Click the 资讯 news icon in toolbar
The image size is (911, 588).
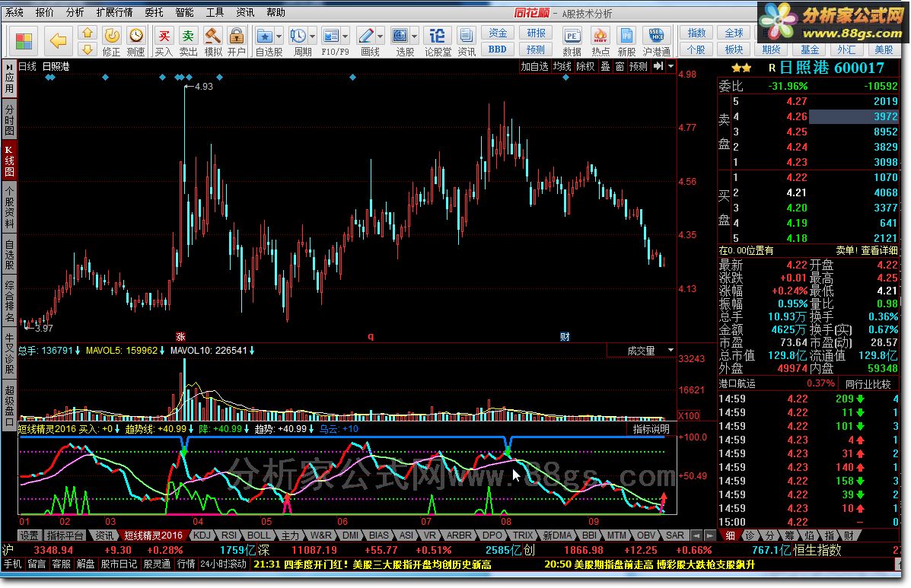click(x=466, y=42)
